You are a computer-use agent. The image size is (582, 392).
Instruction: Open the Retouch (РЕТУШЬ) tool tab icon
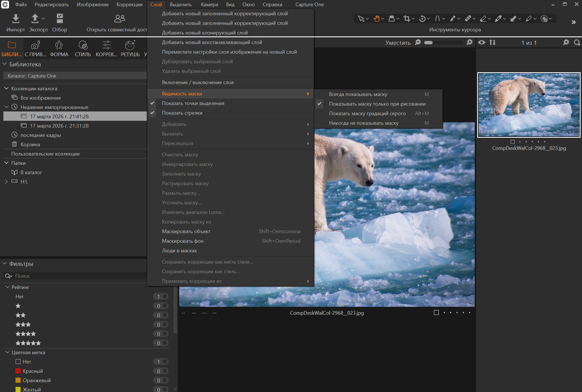coord(130,45)
